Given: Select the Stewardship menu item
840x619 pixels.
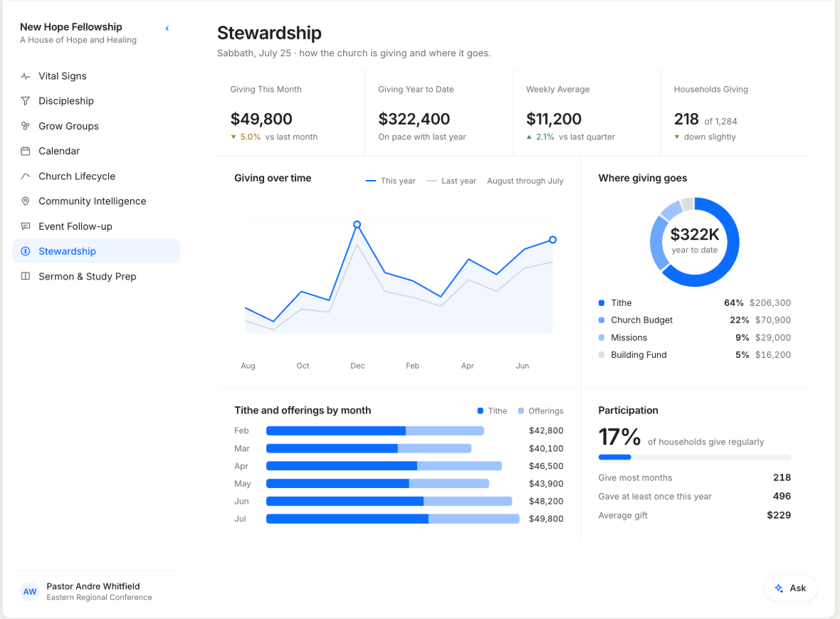Looking at the screenshot, I should 96,251.
